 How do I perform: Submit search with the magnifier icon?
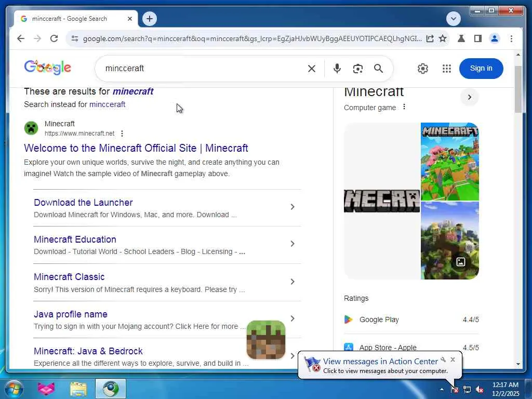click(378, 69)
